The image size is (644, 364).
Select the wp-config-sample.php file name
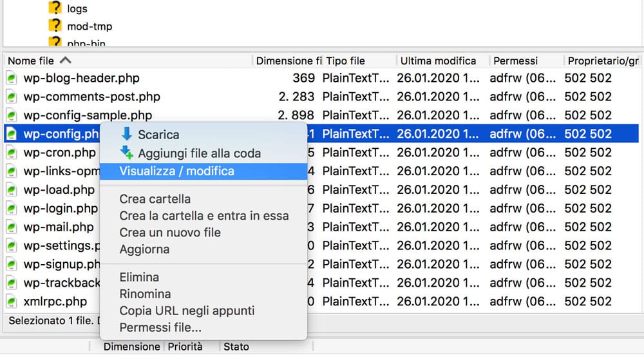[88, 115]
